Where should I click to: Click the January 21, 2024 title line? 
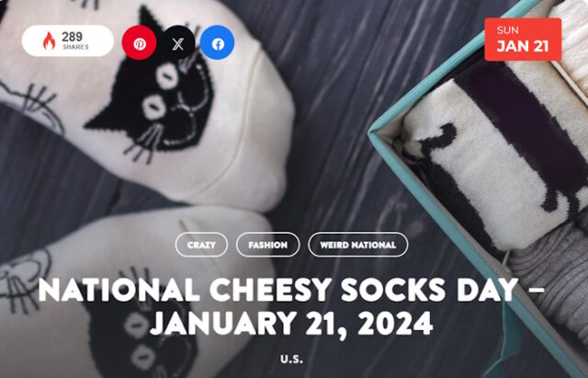point(291,324)
